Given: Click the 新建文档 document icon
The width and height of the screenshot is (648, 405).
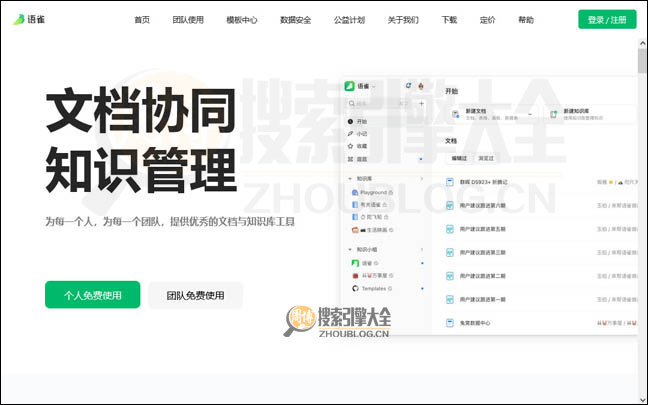Looking at the screenshot, I should click(456, 114).
